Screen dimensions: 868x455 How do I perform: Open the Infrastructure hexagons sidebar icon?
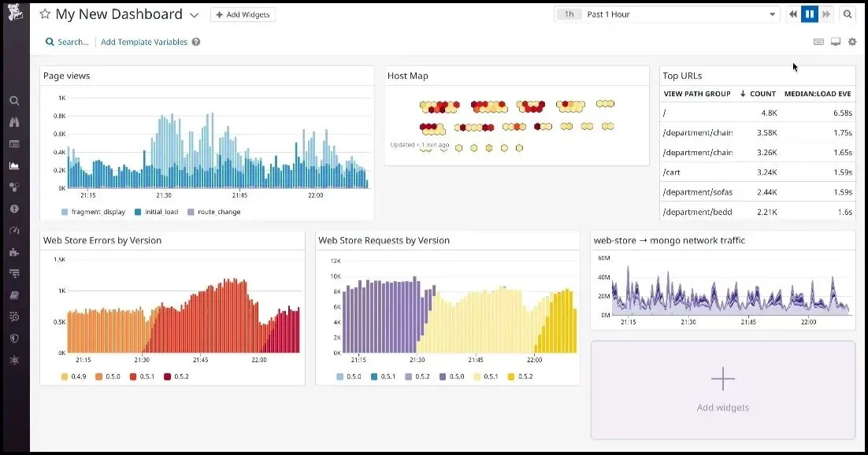point(14,187)
